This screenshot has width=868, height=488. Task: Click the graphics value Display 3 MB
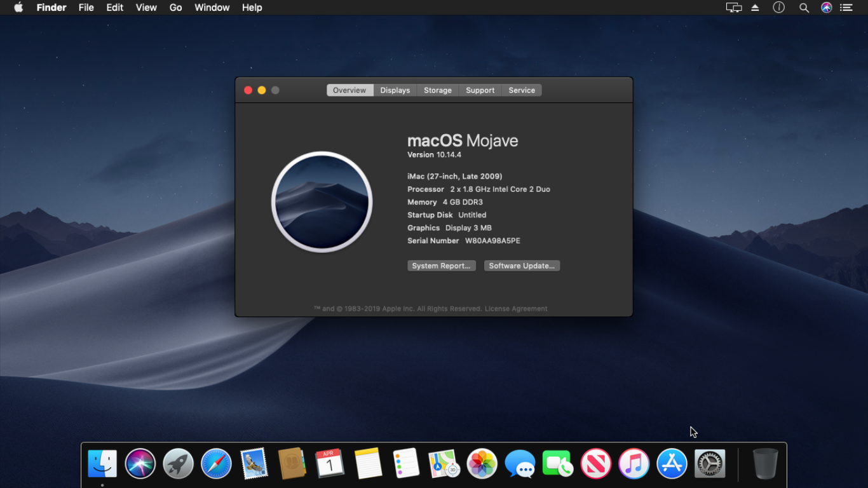(468, 228)
